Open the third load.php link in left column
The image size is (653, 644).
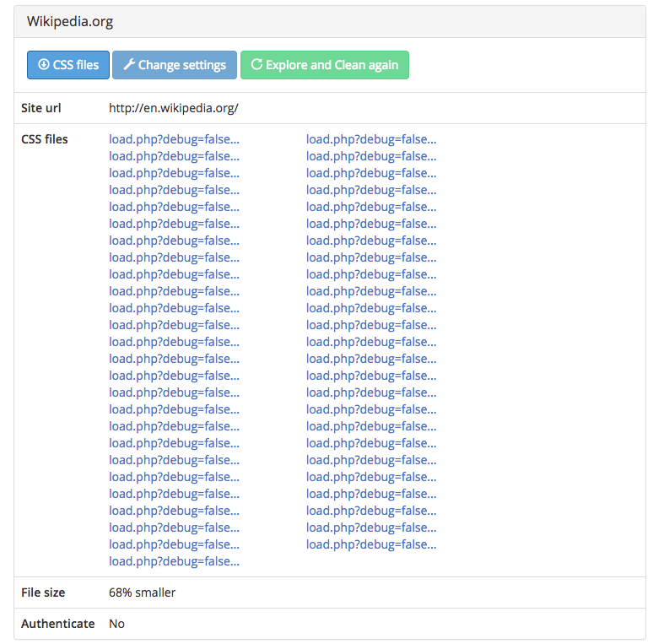click(x=174, y=173)
